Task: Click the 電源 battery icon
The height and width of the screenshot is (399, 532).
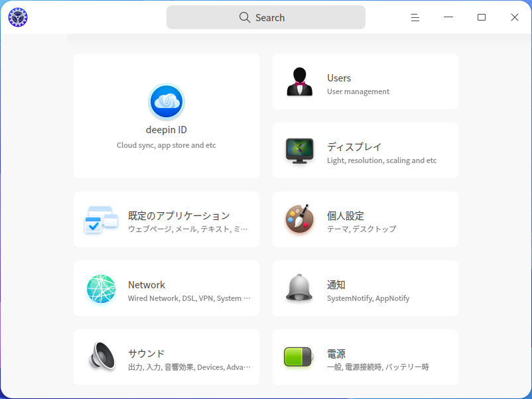Action: click(x=299, y=357)
